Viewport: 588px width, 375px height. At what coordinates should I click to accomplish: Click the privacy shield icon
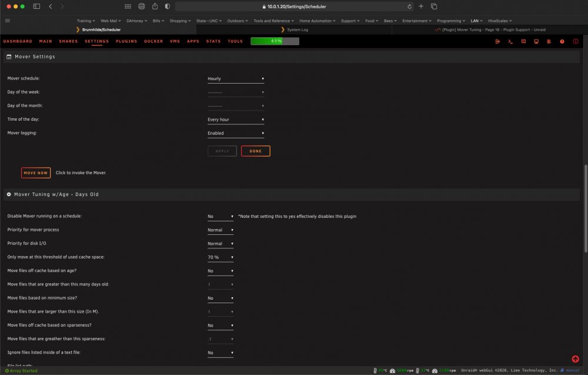coord(168,6)
